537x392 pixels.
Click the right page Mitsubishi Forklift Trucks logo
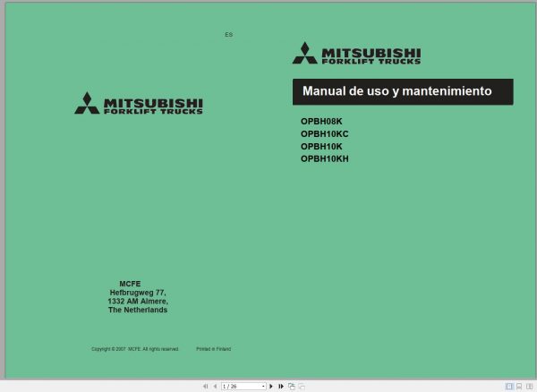pyautogui.click(x=356, y=53)
